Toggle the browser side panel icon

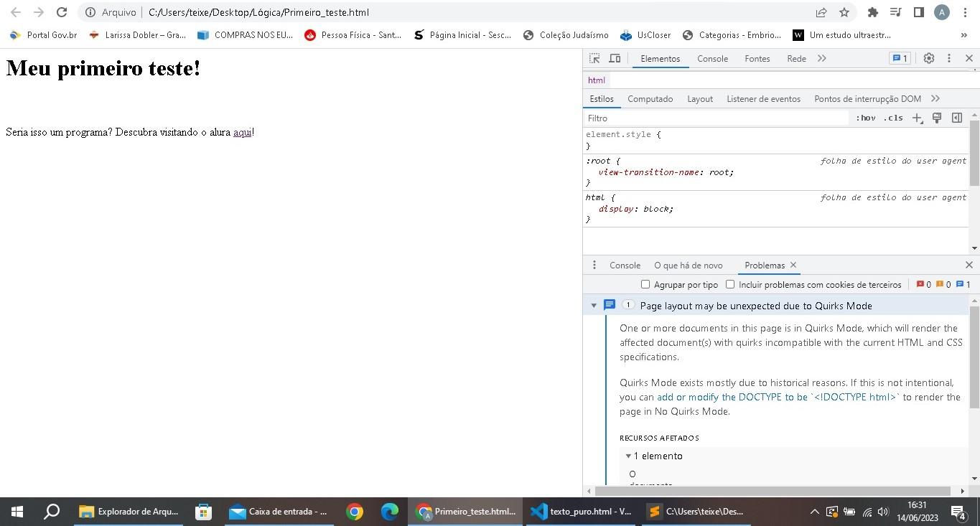[x=918, y=12]
